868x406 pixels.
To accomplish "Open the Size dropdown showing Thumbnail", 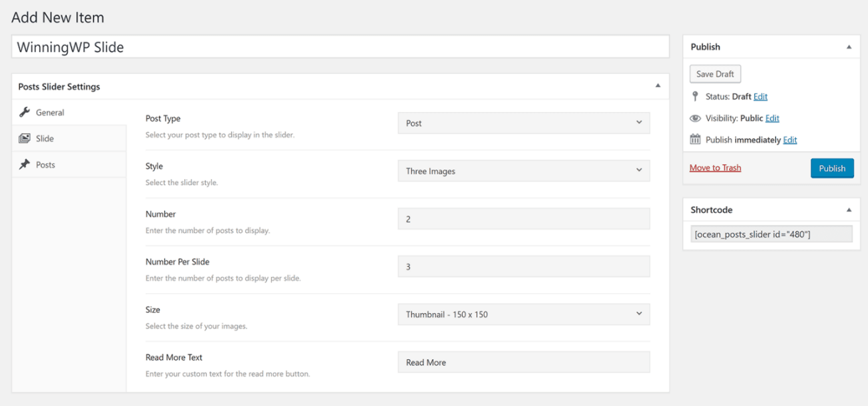I will 523,314.
